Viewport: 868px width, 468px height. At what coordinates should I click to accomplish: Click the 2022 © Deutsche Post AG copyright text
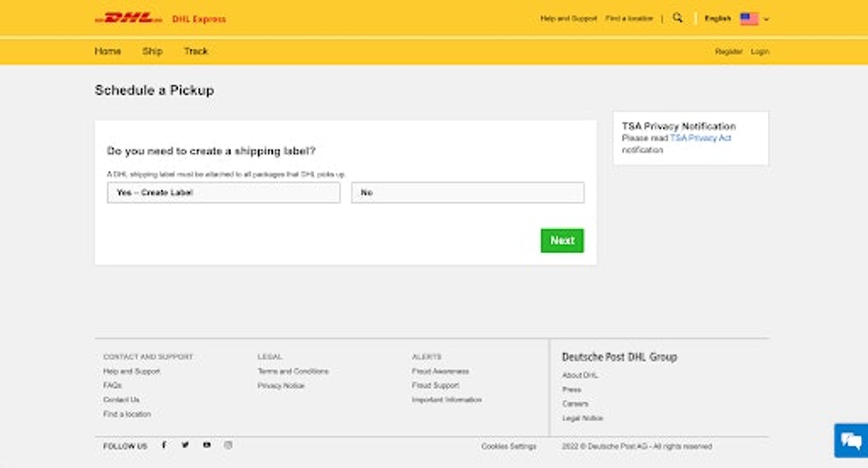point(637,447)
